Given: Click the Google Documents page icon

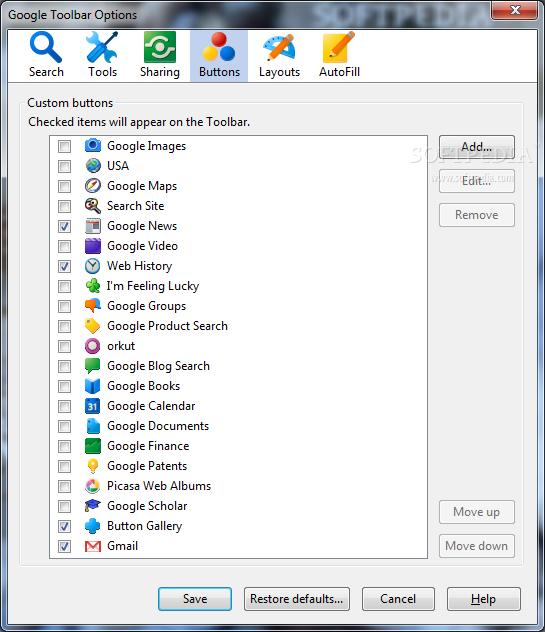Looking at the screenshot, I should (x=93, y=426).
